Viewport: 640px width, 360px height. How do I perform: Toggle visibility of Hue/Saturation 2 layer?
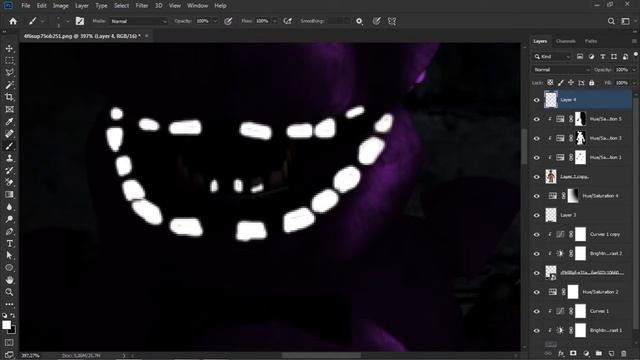pos(537,292)
